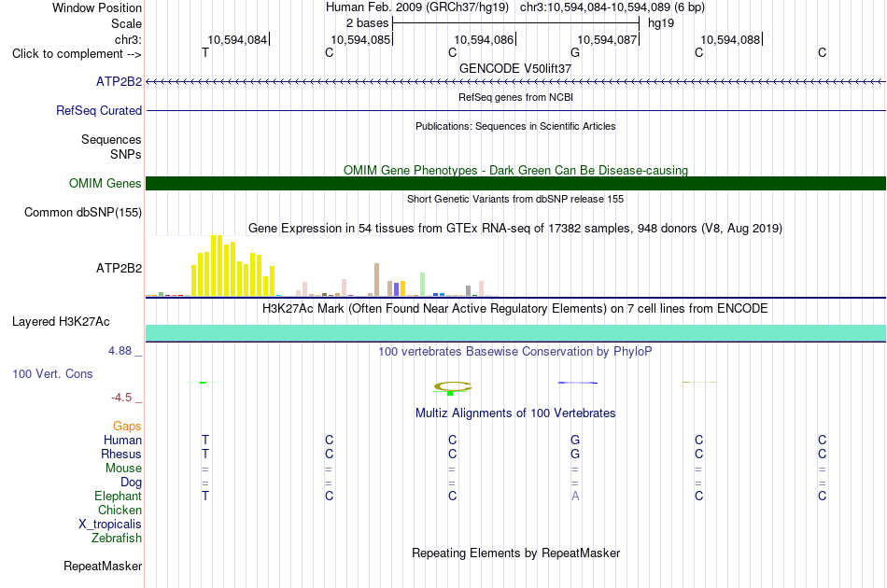Select the Human alignment row label

click(x=122, y=440)
